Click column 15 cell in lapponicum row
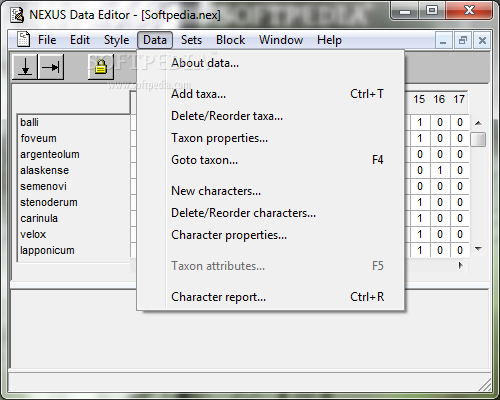The image size is (500, 400). pyautogui.click(x=420, y=250)
